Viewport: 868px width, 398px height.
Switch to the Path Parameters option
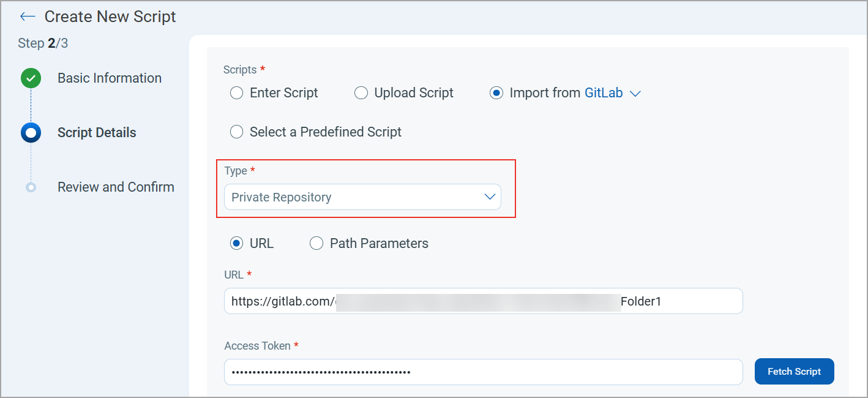click(316, 244)
